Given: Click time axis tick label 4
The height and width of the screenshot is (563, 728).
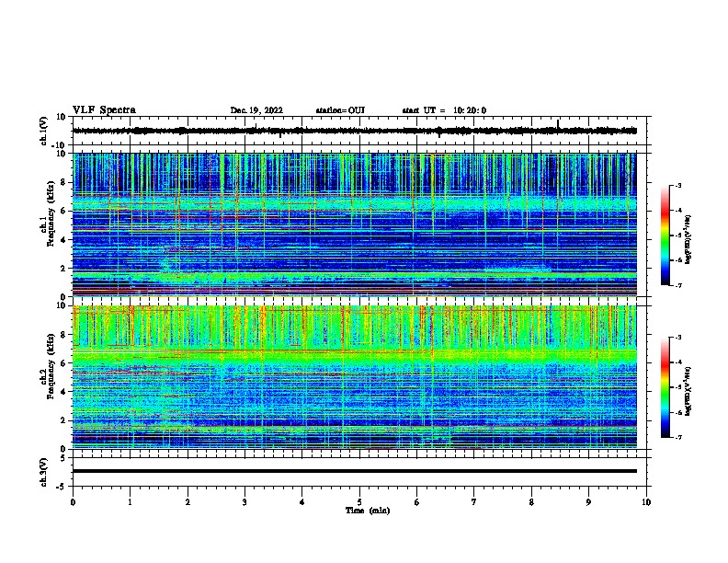Looking at the screenshot, I should pos(302,502).
